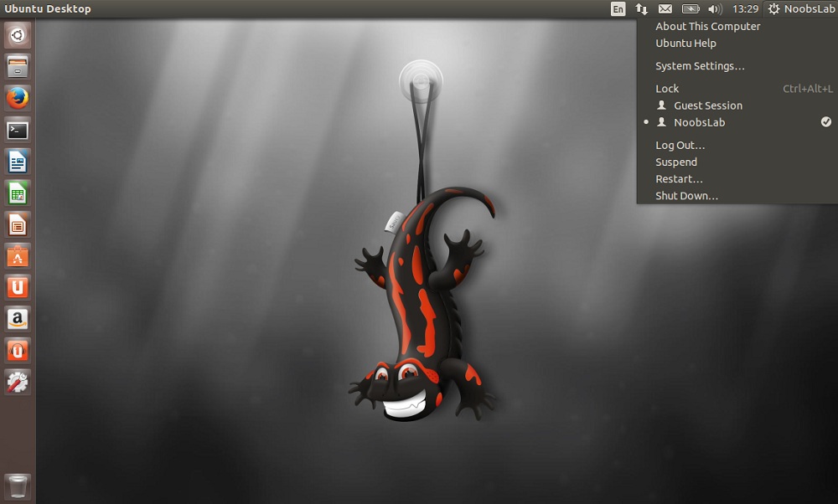The width and height of the screenshot is (838, 504).
Task: Select About This Computer
Action: point(707,26)
